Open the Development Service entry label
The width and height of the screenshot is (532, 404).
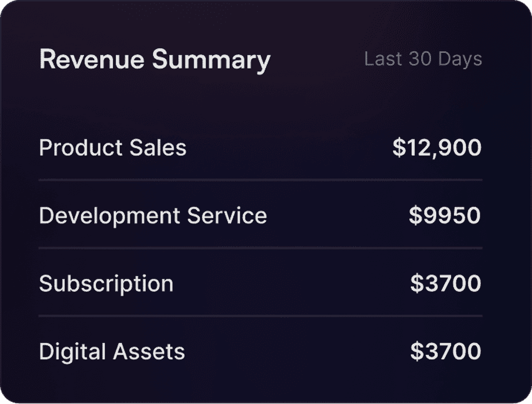153,216
